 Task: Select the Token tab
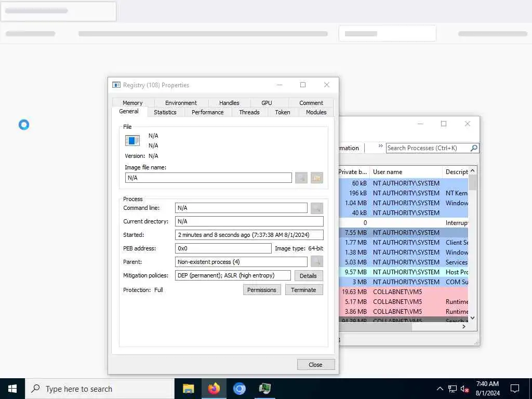[283, 112]
